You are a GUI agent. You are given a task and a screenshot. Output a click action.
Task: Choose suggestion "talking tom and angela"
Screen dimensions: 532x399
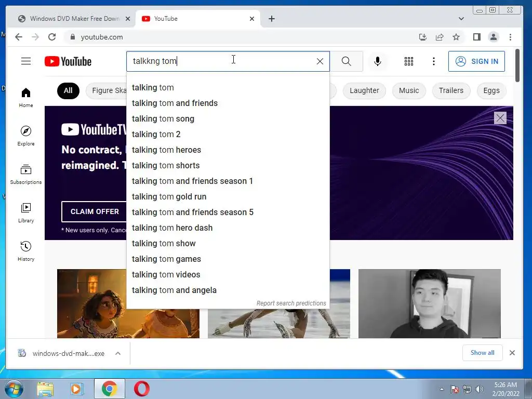coord(228,290)
